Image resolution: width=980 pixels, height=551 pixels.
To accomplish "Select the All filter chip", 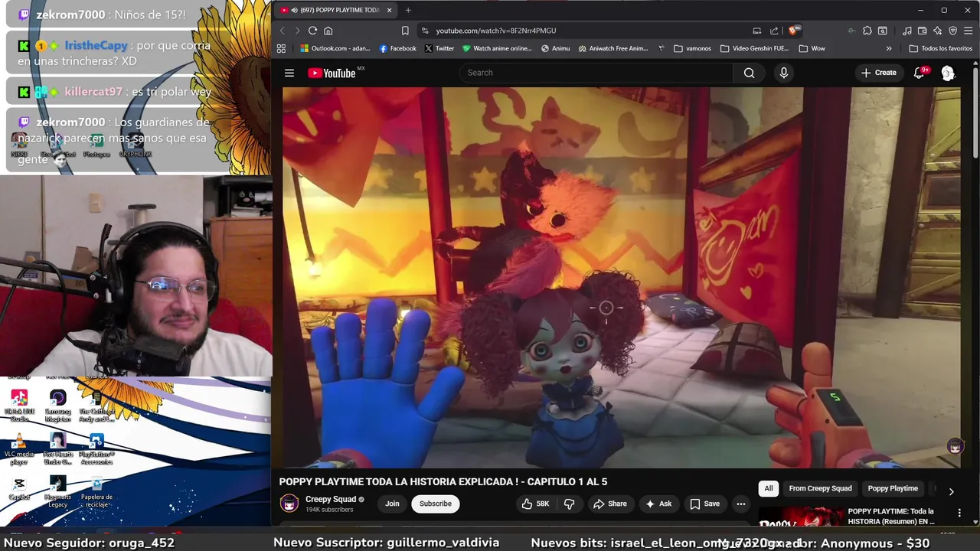I will pyautogui.click(x=769, y=488).
